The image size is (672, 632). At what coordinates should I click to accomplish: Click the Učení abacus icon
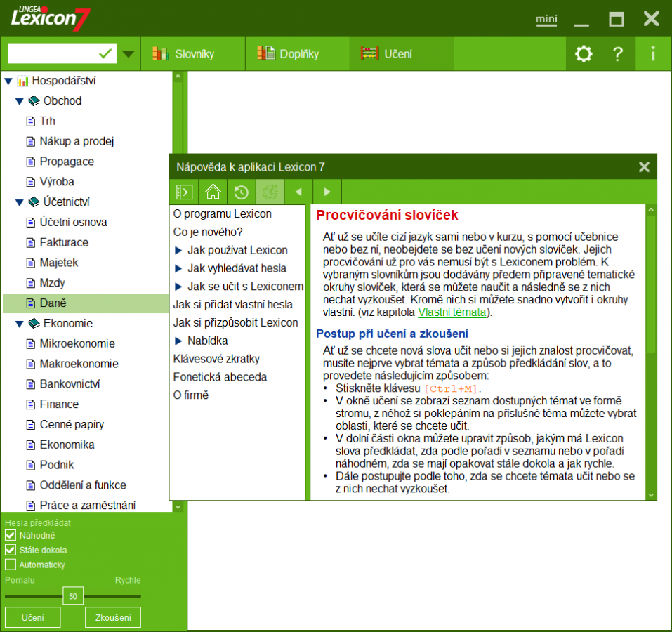(371, 53)
